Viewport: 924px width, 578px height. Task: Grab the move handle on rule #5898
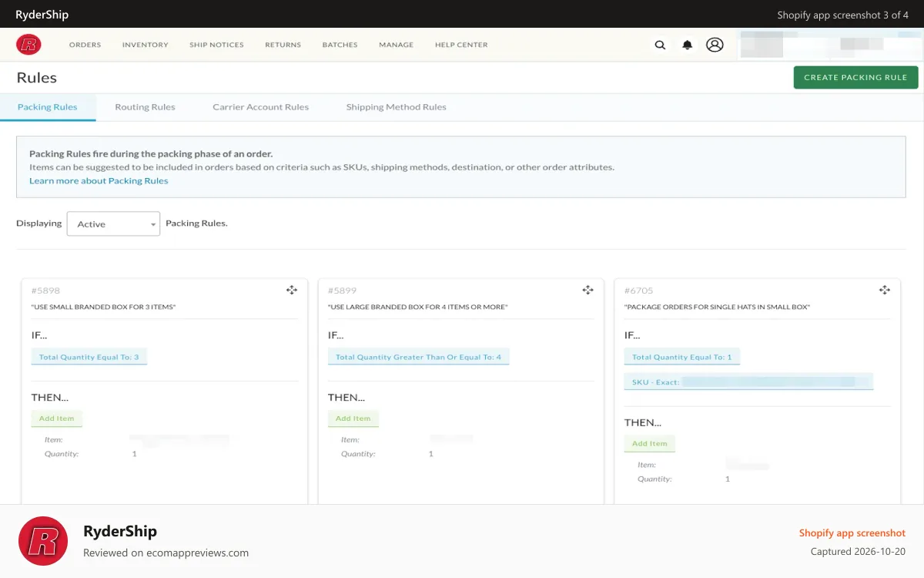(292, 290)
